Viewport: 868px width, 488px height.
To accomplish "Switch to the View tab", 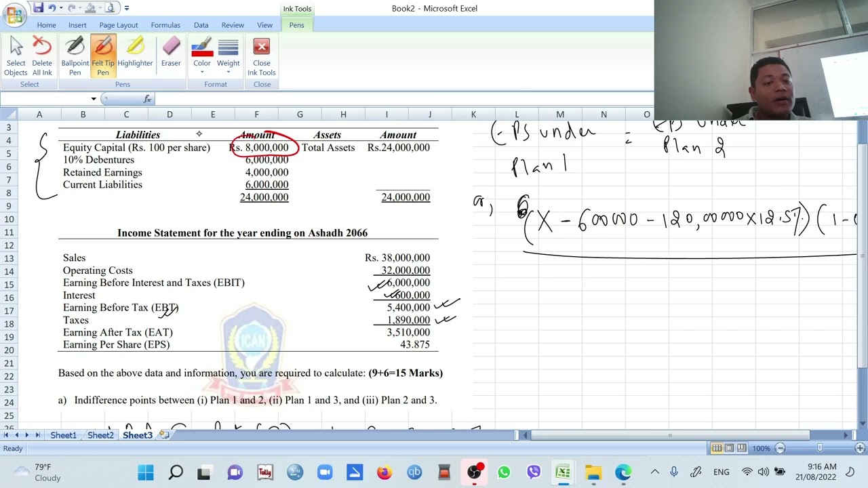I will (264, 25).
